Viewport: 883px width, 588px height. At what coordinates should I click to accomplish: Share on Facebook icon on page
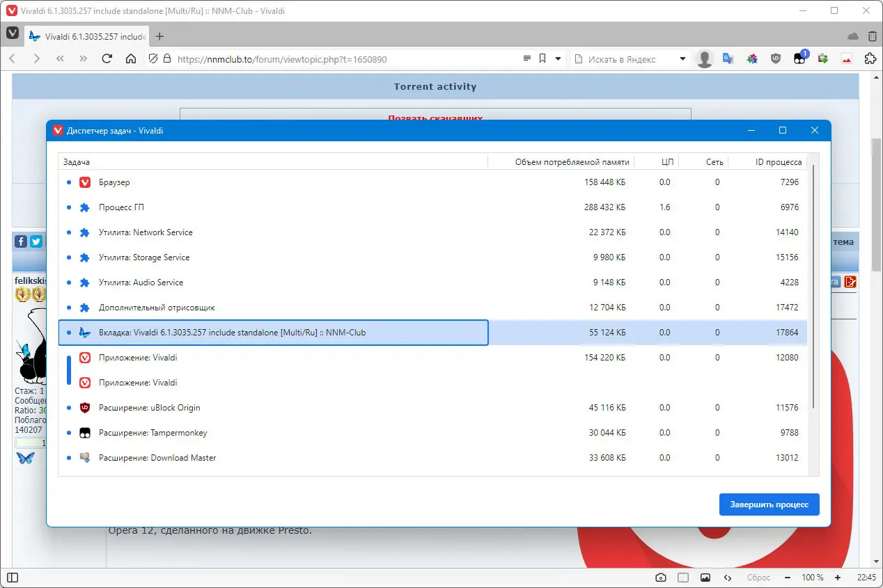click(x=21, y=241)
